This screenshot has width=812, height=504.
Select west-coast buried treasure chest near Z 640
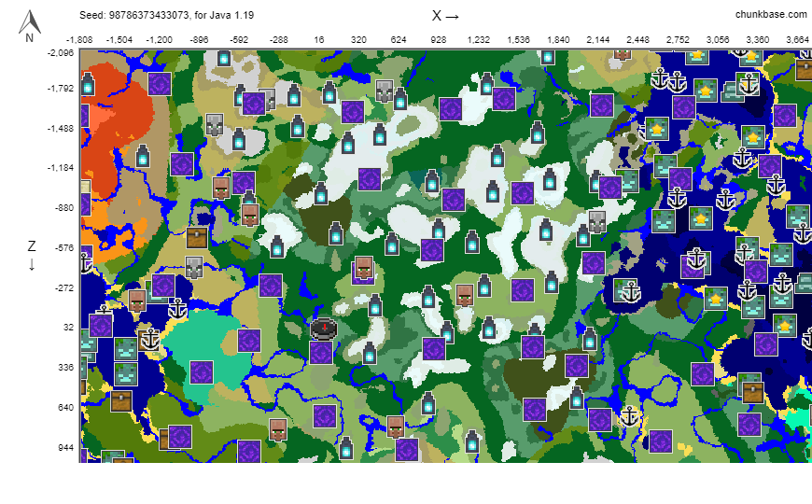click(x=121, y=401)
